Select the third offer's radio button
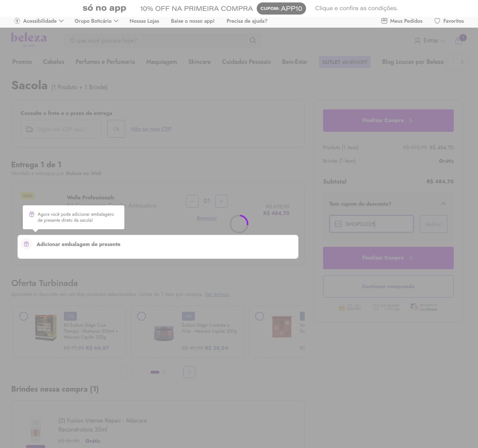 pyautogui.click(x=260, y=316)
